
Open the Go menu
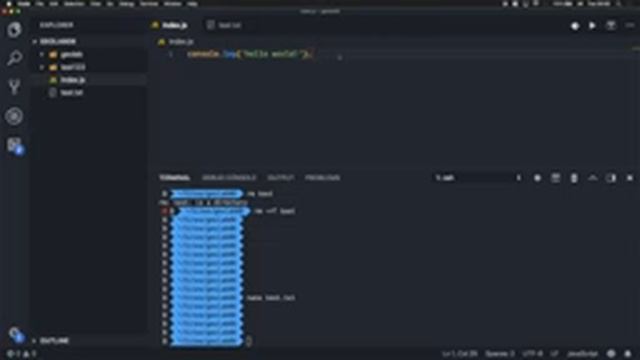(x=110, y=4)
